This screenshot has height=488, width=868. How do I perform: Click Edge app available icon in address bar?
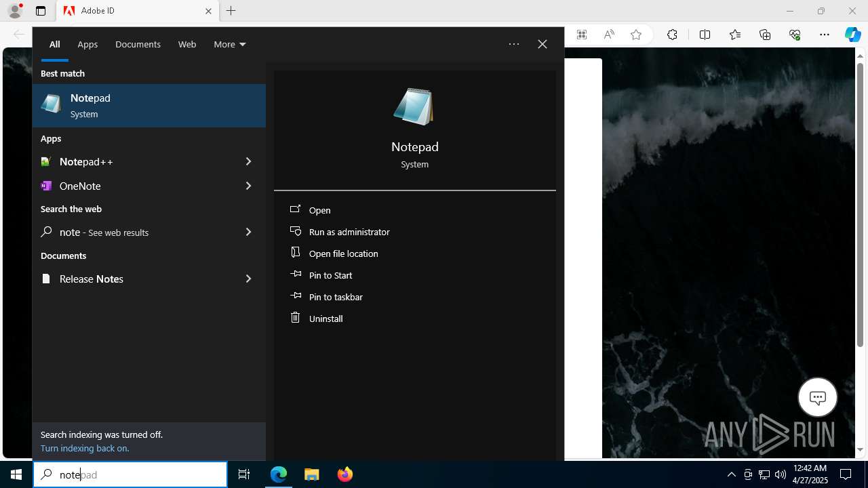[x=581, y=35]
